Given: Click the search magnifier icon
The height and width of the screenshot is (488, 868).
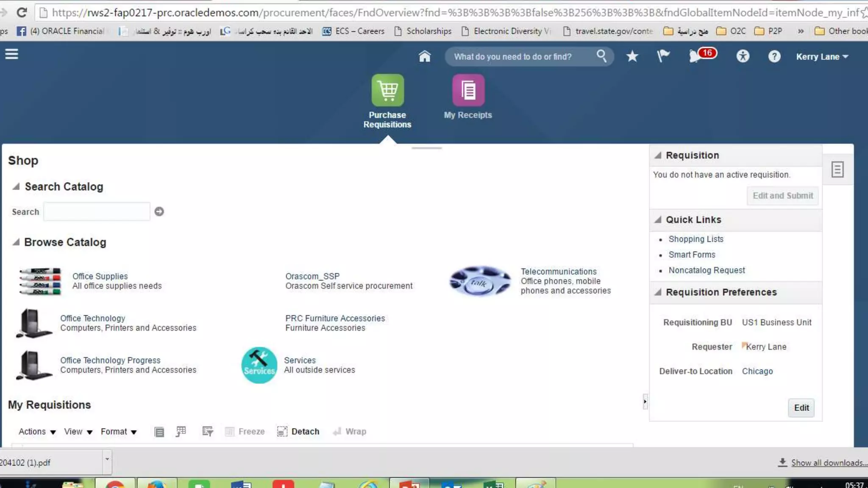Looking at the screenshot, I should tap(601, 56).
